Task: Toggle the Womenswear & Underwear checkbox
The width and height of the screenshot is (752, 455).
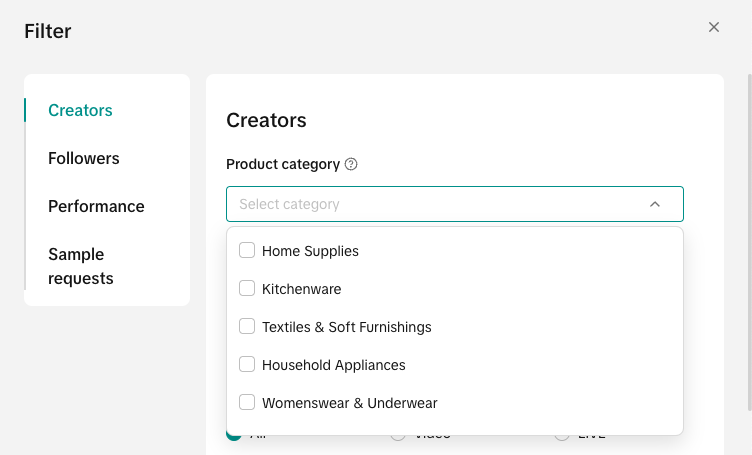Action: (247, 403)
